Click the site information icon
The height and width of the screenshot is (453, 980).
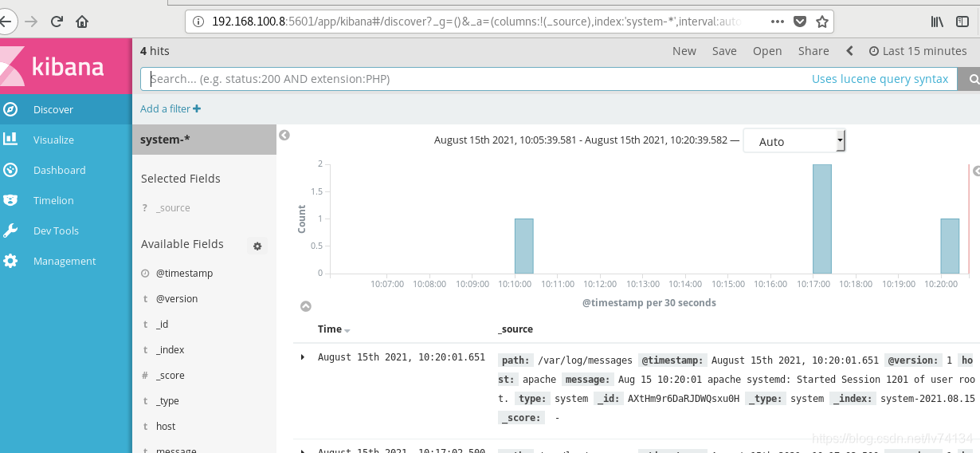click(x=198, y=22)
